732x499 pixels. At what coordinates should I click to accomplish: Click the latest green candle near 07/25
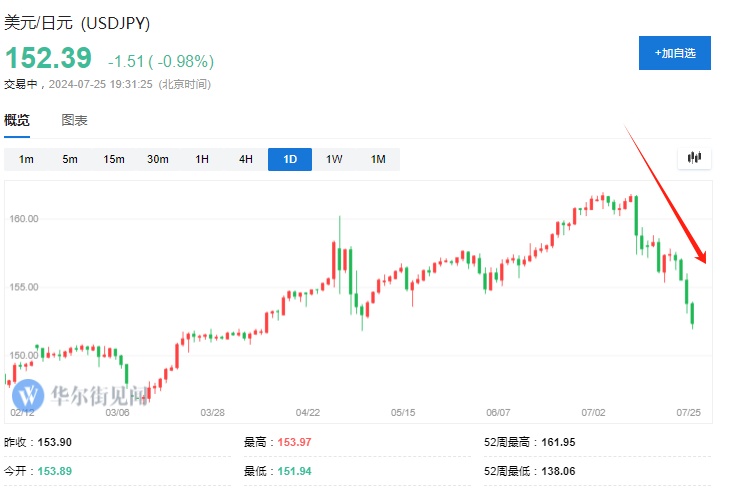[692, 316]
